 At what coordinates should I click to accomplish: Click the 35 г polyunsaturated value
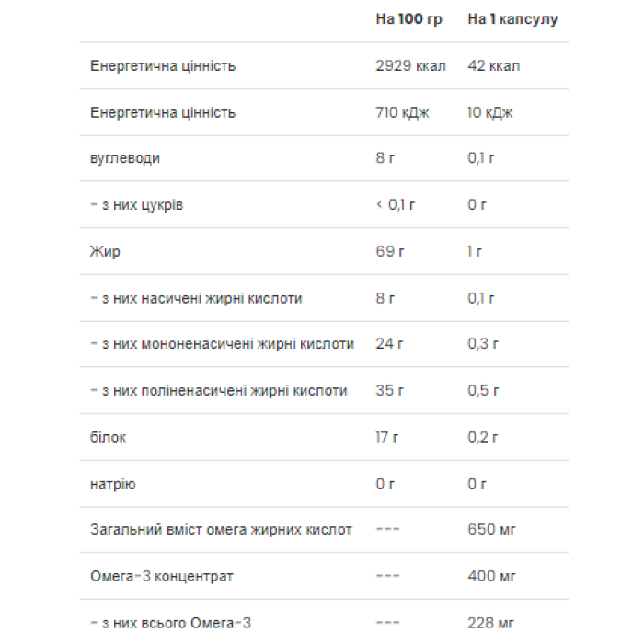pos(390,390)
